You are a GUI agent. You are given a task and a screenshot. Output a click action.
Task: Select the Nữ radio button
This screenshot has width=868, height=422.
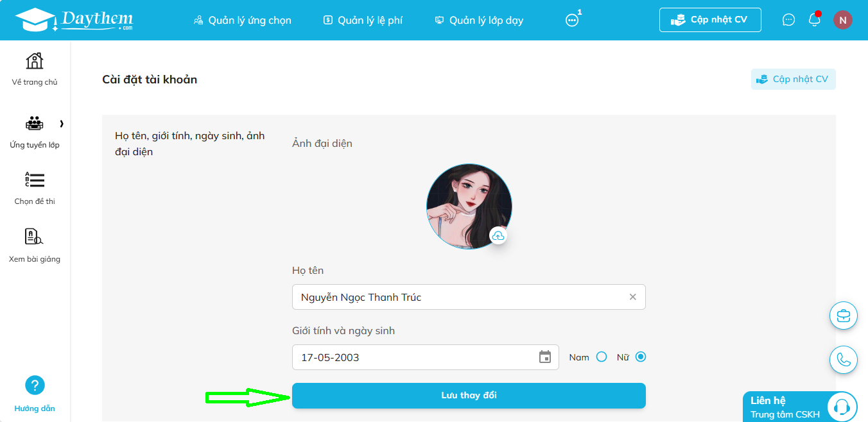tap(641, 357)
